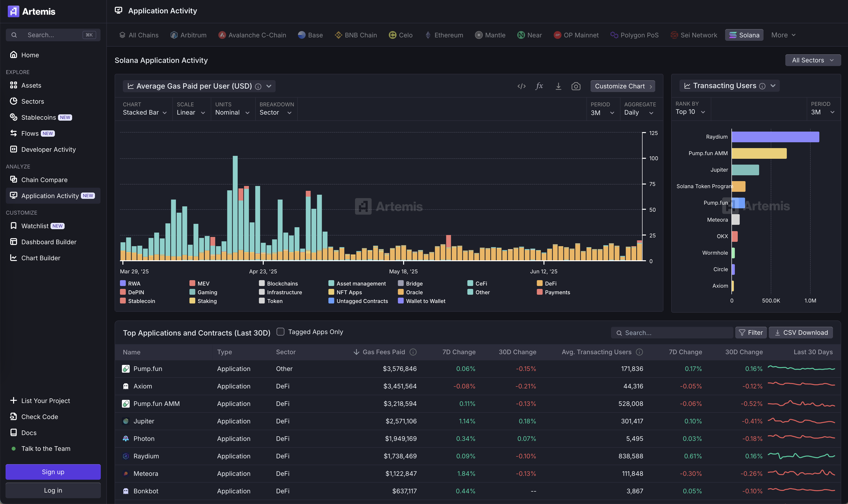
Task: Toggle the DeFi legend series
Action: (x=546, y=283)
